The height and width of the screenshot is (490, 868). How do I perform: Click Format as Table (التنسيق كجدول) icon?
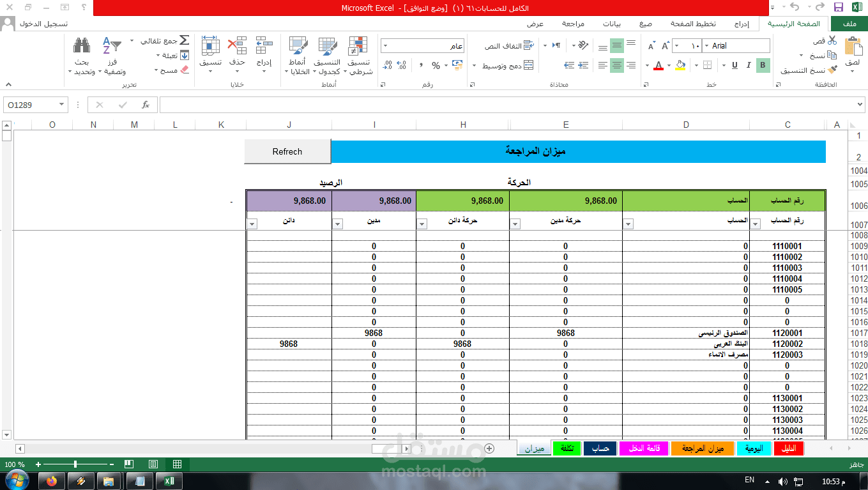coord(327,46)
